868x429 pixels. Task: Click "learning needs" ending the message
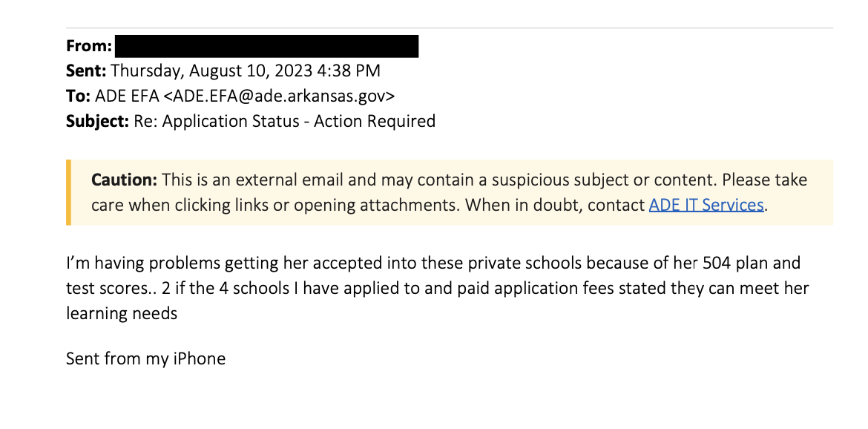coord(122,313)
